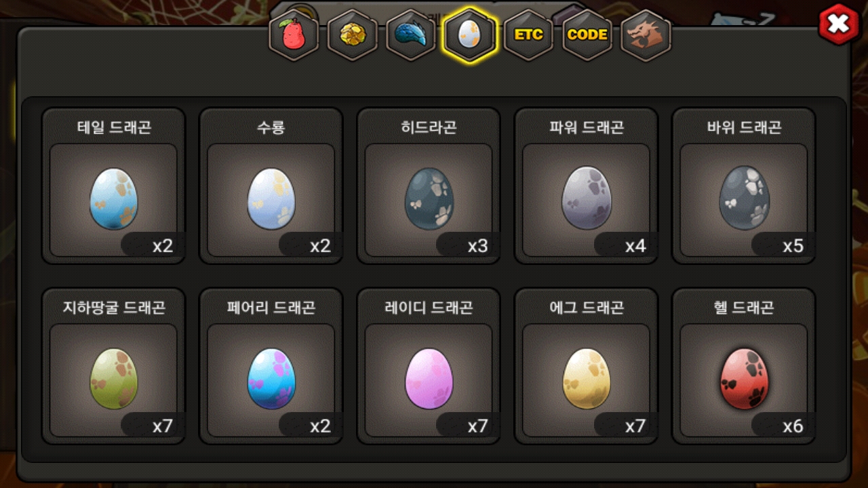Viewport: 868px width, 488px height.
Task: Click the x6 count on 헬 드래곤
Action: point(793,426)
